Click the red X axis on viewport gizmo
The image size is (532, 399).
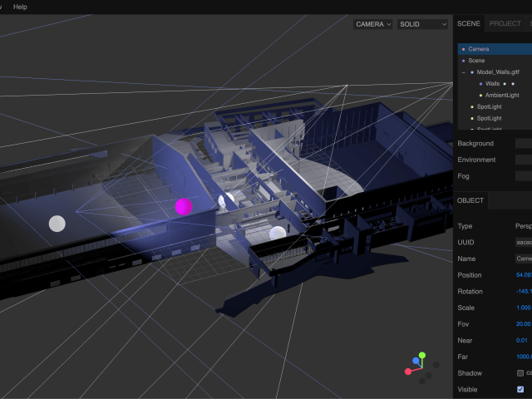(408, 372)
